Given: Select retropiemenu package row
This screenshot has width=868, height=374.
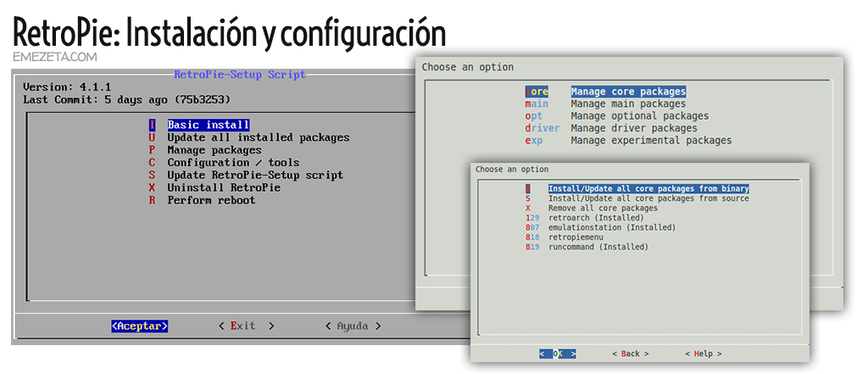Looking at the screenshot, I should pos(564,237).
